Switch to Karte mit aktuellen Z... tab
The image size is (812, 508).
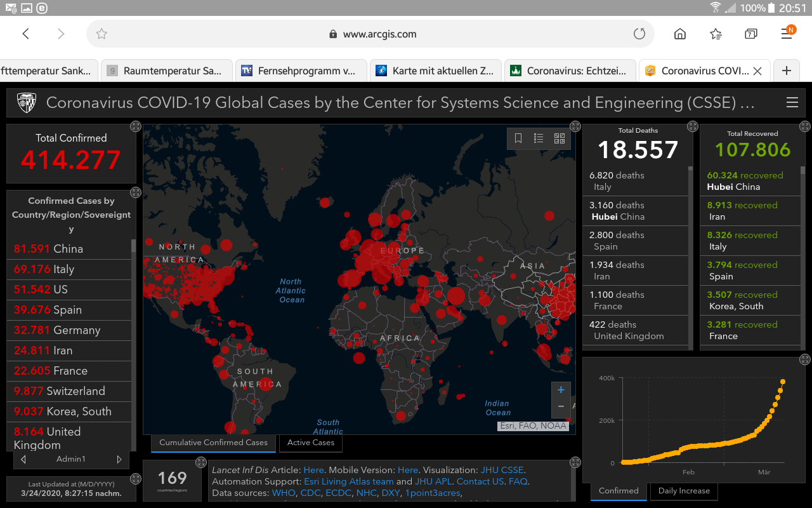(x=436, y=71)
